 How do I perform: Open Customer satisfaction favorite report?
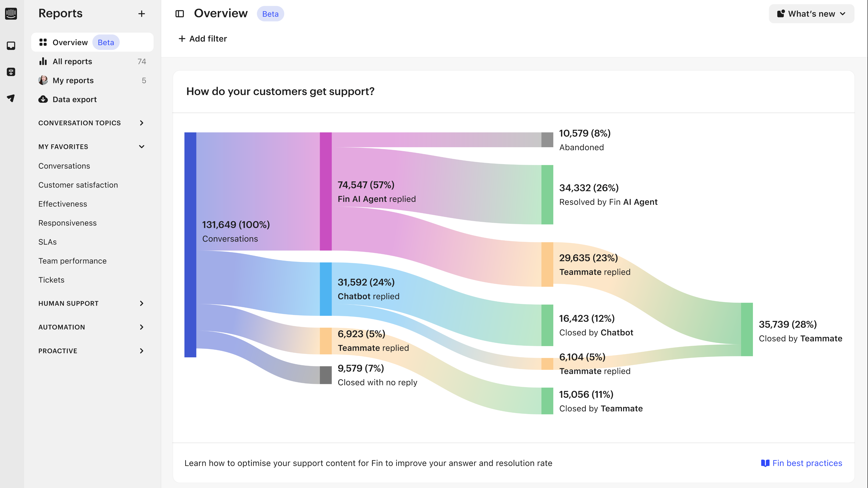pos(78,185)
